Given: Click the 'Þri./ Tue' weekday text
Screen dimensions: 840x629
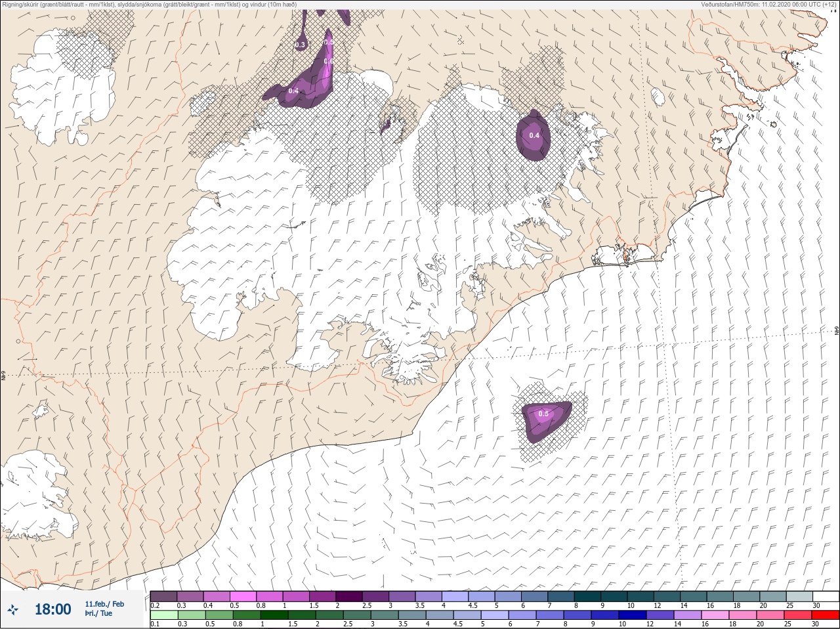Looking at the screenshot, I should click(x=98, y=614).
